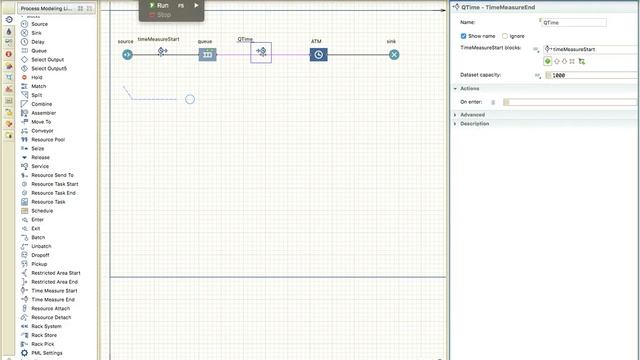640x360 pixels.
Task: Select Resource Task End in the palette
Action: click(x=48, y=193)
